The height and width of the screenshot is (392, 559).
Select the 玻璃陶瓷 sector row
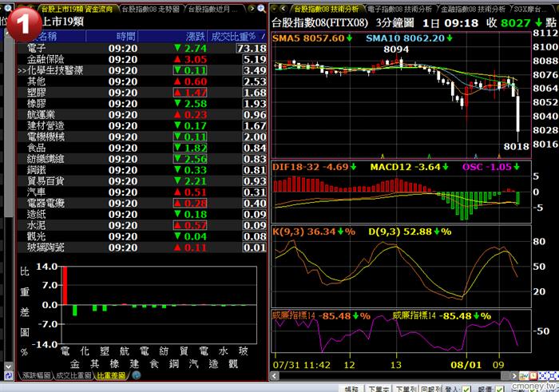coord(142,247)
